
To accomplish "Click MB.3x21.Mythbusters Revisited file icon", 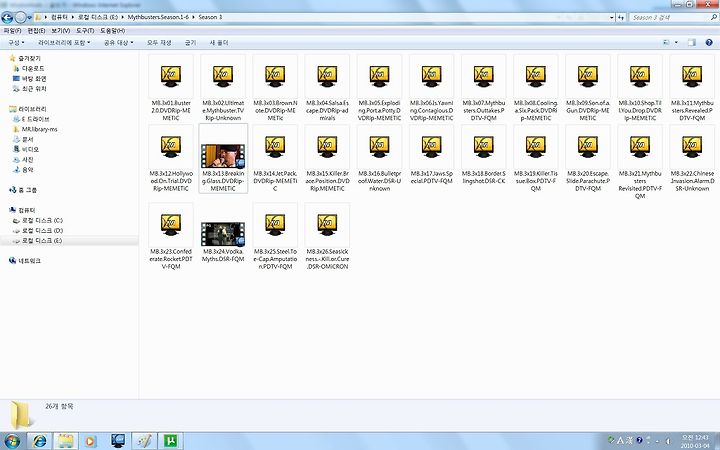I will pos(640,147).
